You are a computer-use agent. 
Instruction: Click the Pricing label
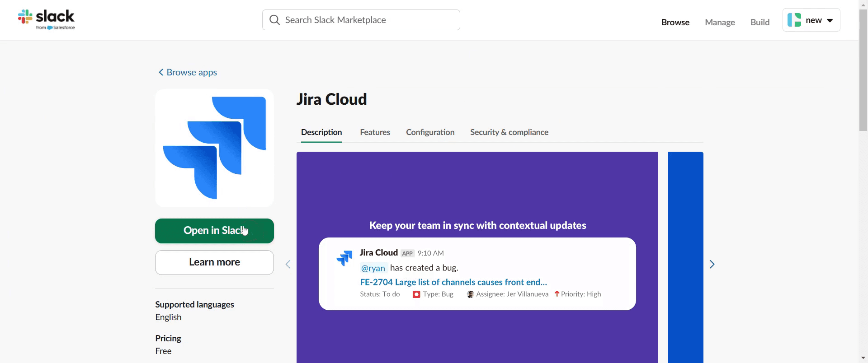click(168, 338)
